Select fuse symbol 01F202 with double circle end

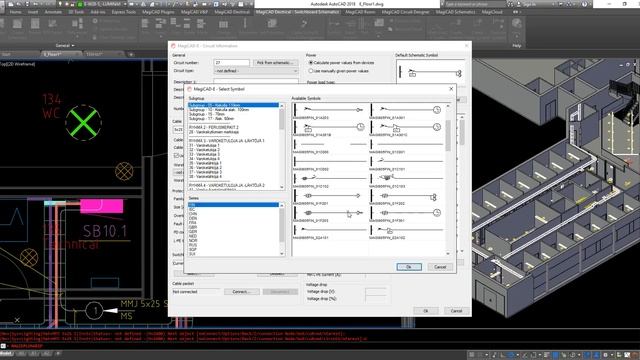click(x=407, y=197)
